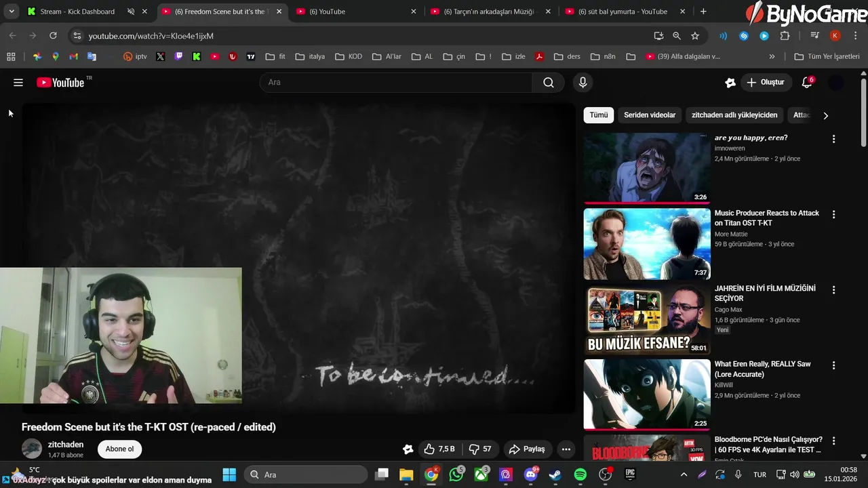Open 'What Eren Really, REALLY Saw' title

coord(762,369)
